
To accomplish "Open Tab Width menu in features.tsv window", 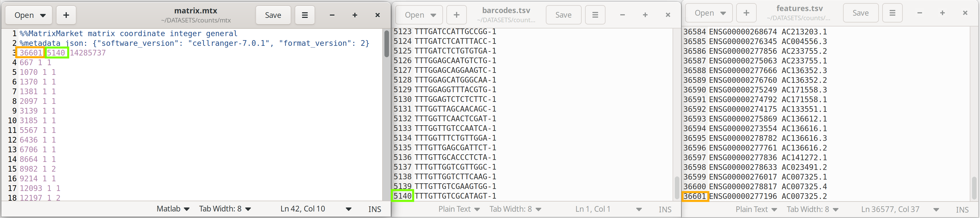I will click(x=812, y=209).
